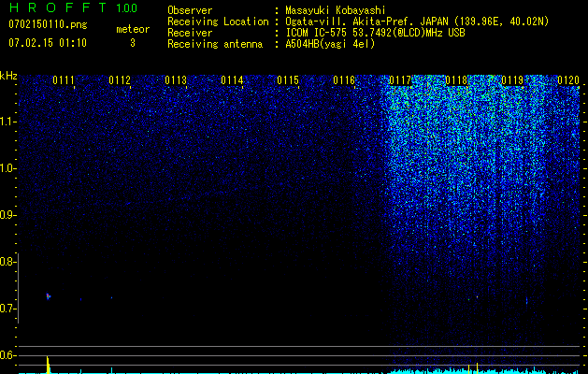Viewport: 588px width, 374px height.
Task: Select the filename 0702150110.png
Action: [x=48, y=25]
